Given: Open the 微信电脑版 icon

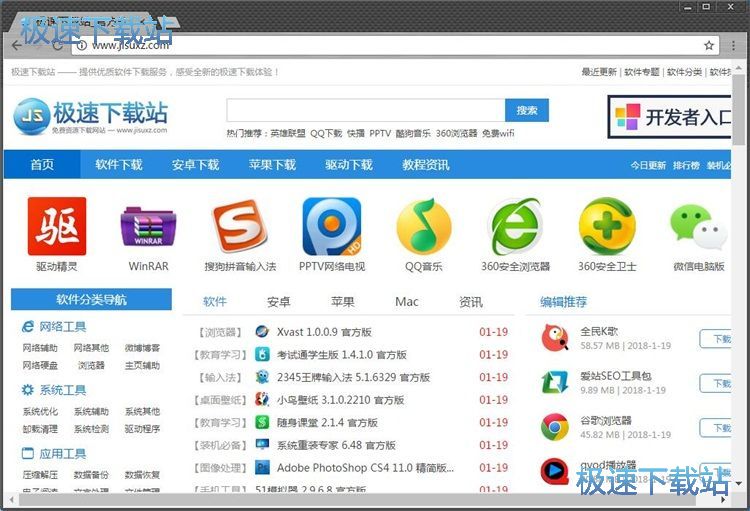Looking at the screenshot, I should click(699, 227).
